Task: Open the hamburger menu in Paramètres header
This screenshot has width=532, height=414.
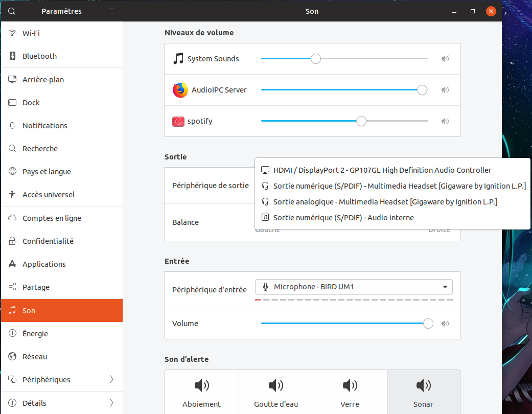Action: pyautogui.click(x=112, y=11)
